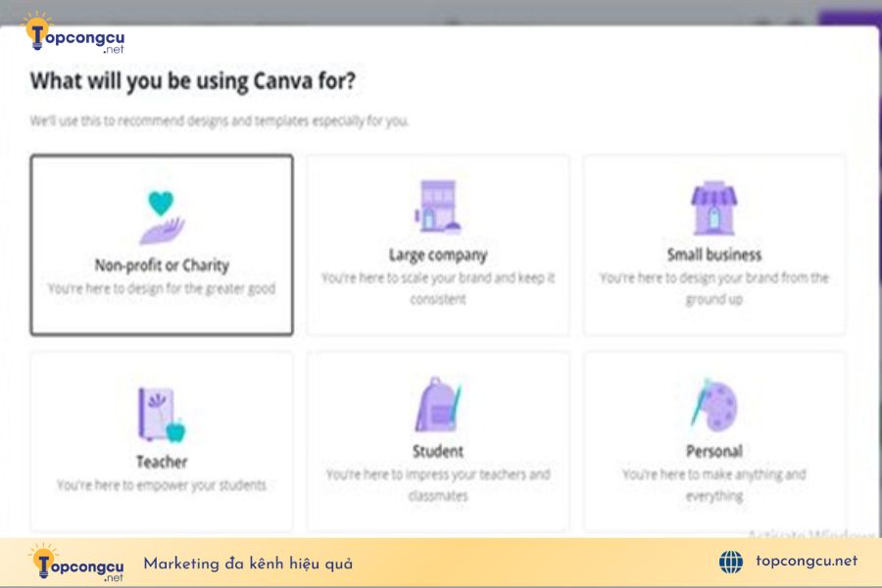Click the personal paint palette icon

(x=713, y=405)
